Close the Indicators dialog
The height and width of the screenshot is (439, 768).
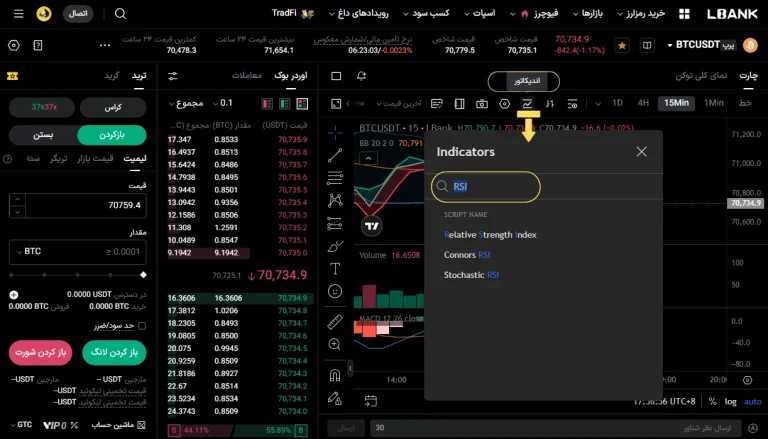[641, 152]
